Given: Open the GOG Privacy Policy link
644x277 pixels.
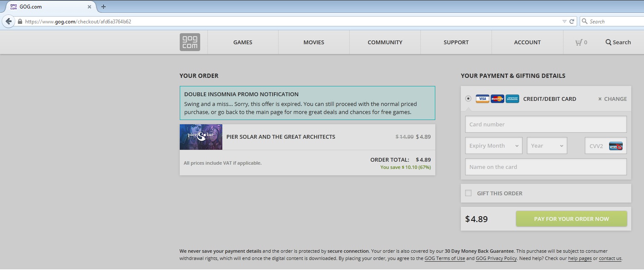Looking at the screenshot, I should point(496,258).
